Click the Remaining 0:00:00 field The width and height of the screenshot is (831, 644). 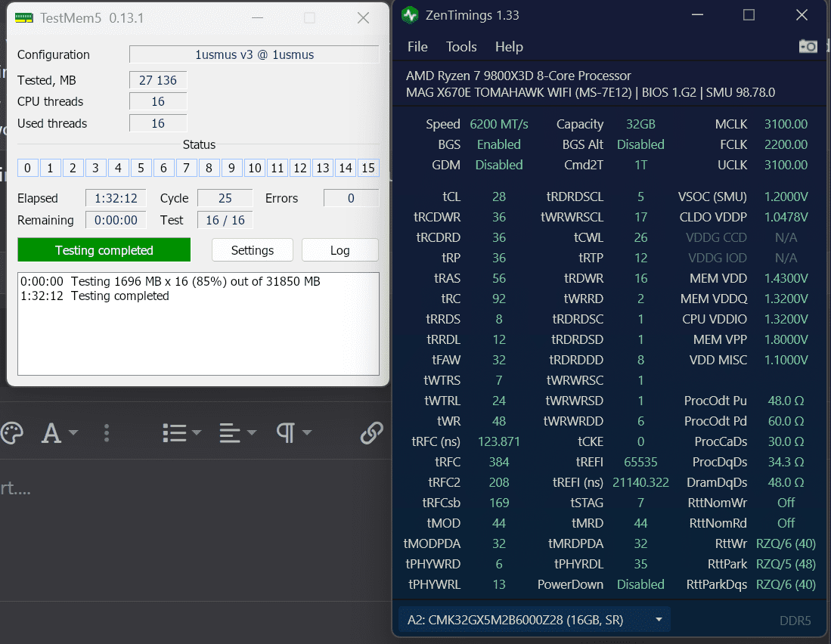click(x=116, y=220)
